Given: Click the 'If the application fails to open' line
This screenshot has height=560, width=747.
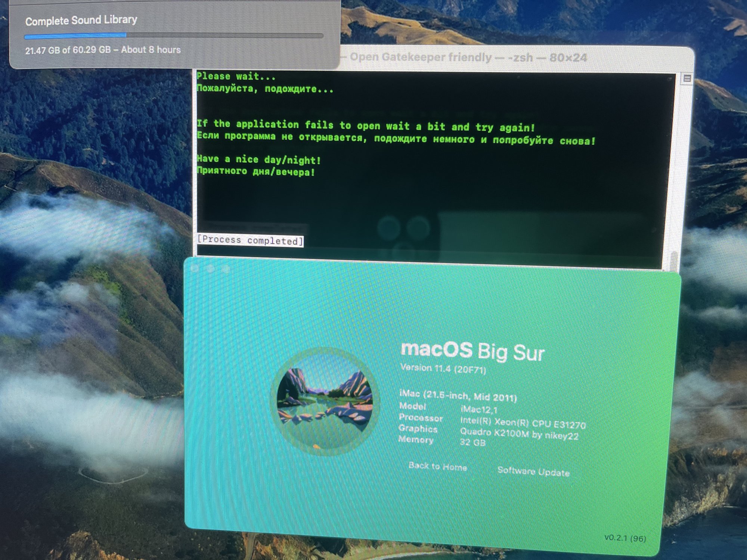Looking at the screenshot, I should pyautogui.click(x=366, y=126).
